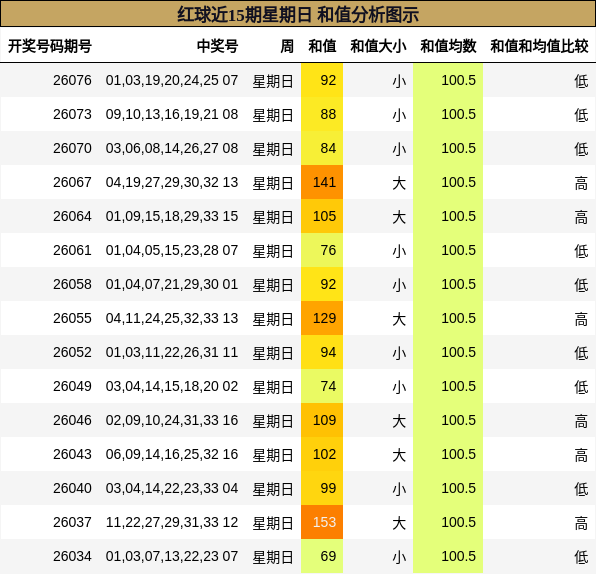Click the sum value 69 cell
The width and height of the screenshot is (596, 574).
click(322, 556)
